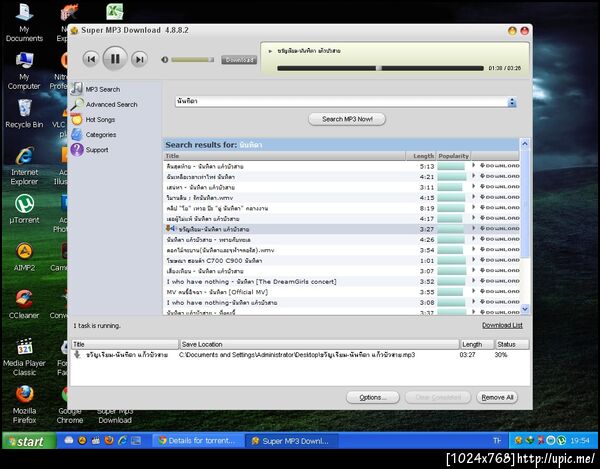Open the Support section
Viewport: 600px width, 469px height.
(97, 150)
